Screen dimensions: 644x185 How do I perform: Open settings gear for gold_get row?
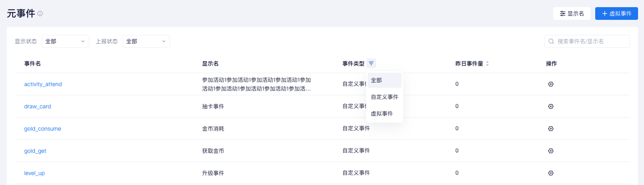pyautogui.click(x=551, y=151)
